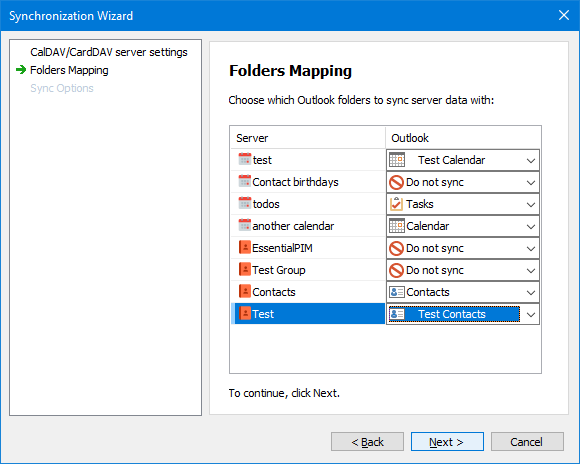Select 'Folders Mapping' step in sidebar
This screenshot has height=464, width=580.
coord(69,70)
